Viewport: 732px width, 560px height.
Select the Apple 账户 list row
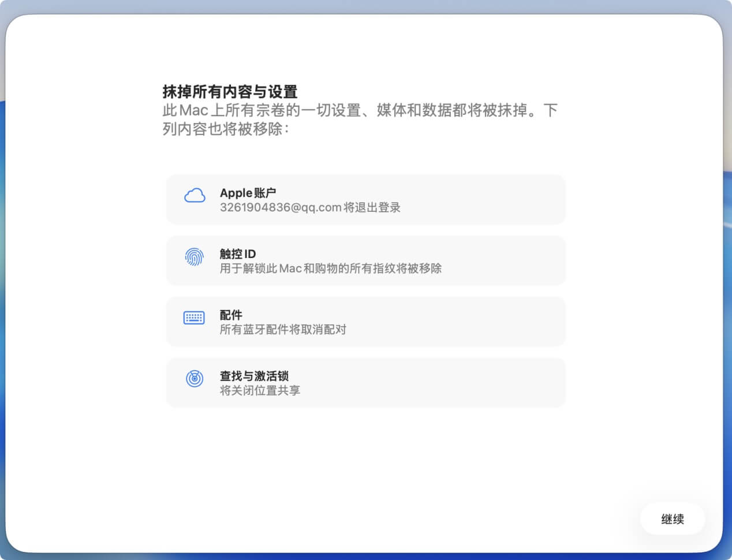(x=365, y=199)
